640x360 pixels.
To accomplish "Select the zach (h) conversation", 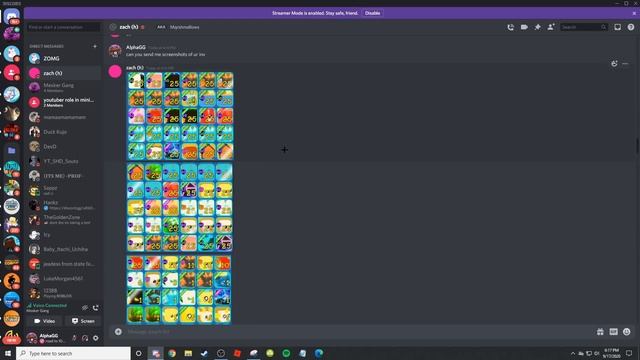I will (64, 73).
